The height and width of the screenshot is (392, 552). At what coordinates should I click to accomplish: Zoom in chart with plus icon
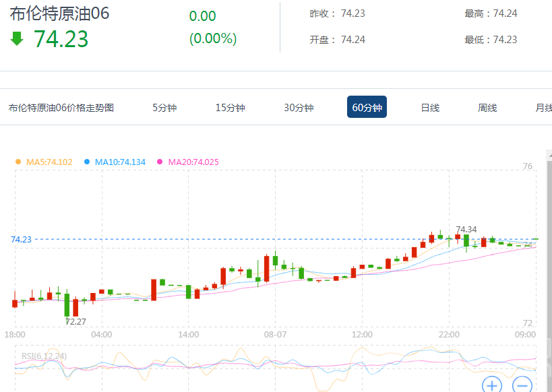[x=492, y=385]
